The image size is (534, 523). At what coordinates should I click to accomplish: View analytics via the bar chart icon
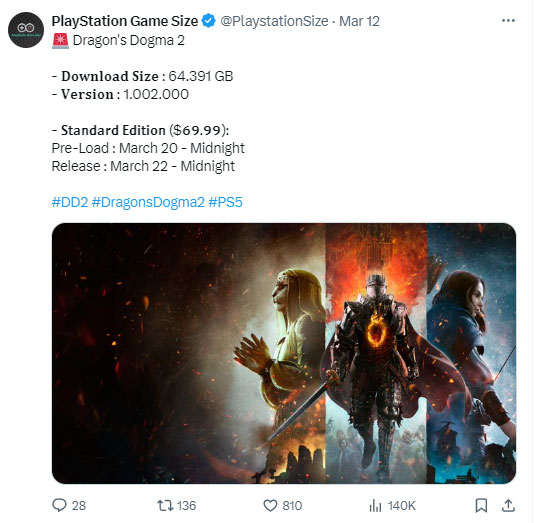pyautogui.click(x=375, y=505)
